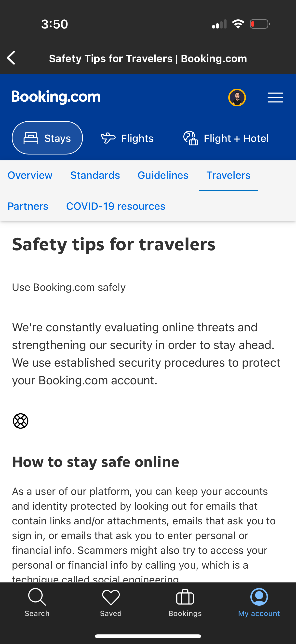
Task: Open the COVID-19 resources link
Action: pyautogui.click(x=115, y=206)
